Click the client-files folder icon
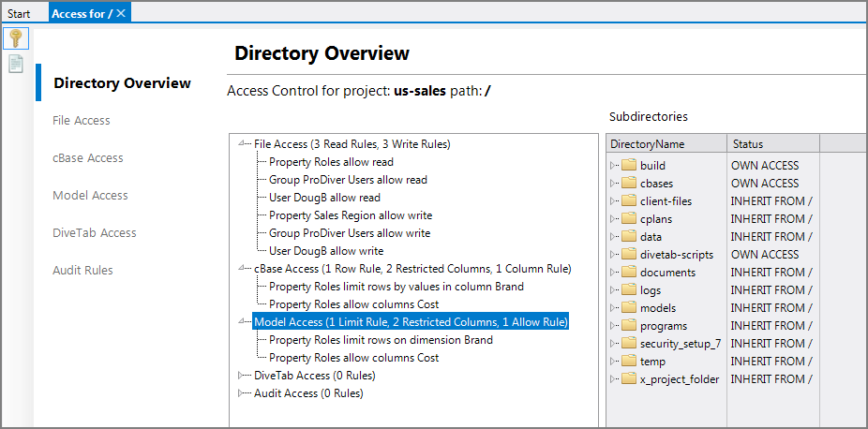 coord(628,201)
